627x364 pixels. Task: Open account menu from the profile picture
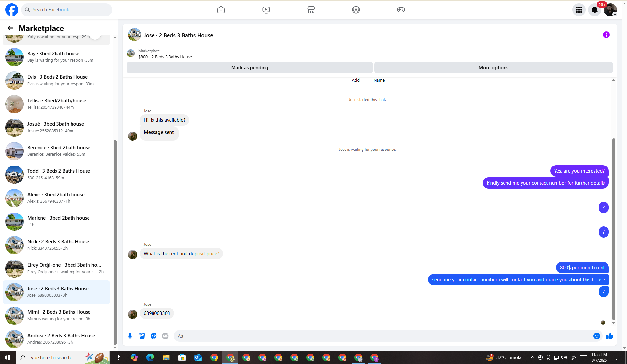pyautogui.click(x=610, y=10)
